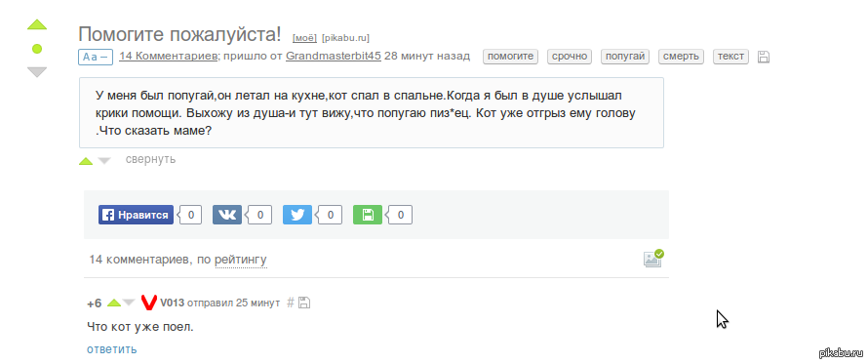Screen dimensions: 868x364
Task: Click the [моё] tag link
Action: [304, 38]
